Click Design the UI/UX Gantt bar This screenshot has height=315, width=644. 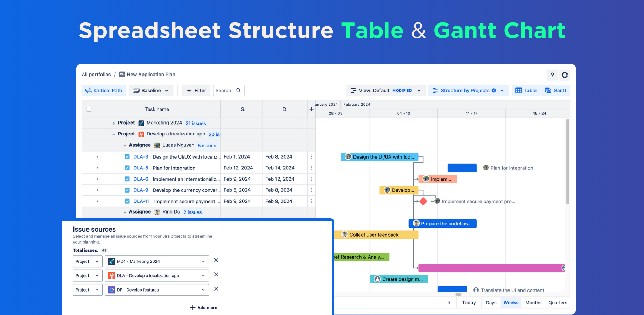[x=379, y=157]
